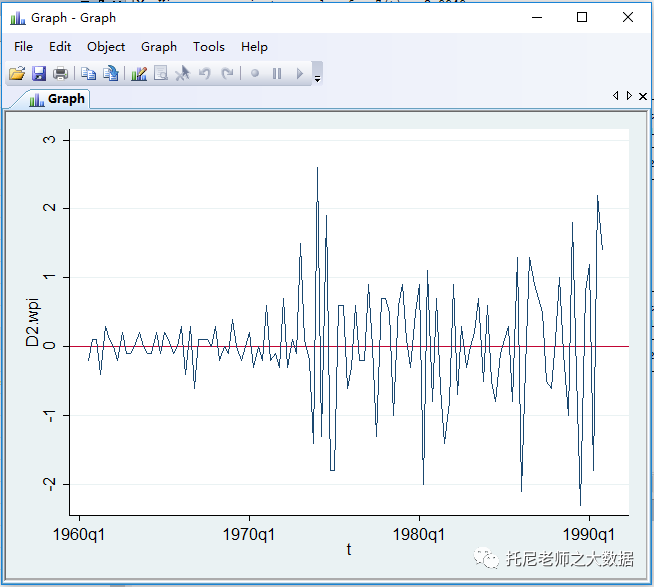This screenshot has height=587, width=654.
Task: Click the y-axis label -2
Action: [49, 484]
